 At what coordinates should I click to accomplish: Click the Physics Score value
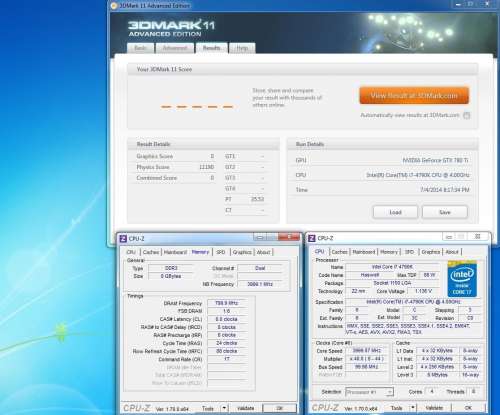pos(206,167)
